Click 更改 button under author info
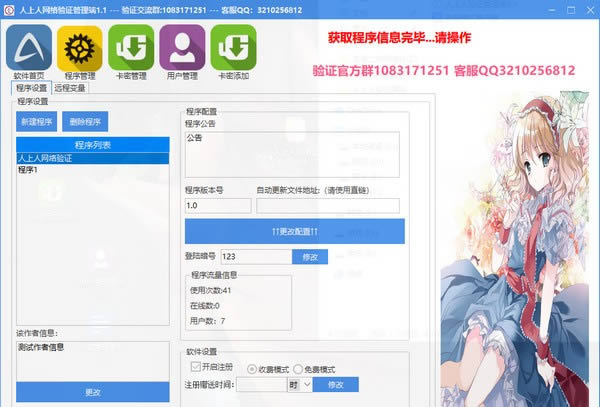The height and width of the screenshot is (407, 600). tap(92, 392)
